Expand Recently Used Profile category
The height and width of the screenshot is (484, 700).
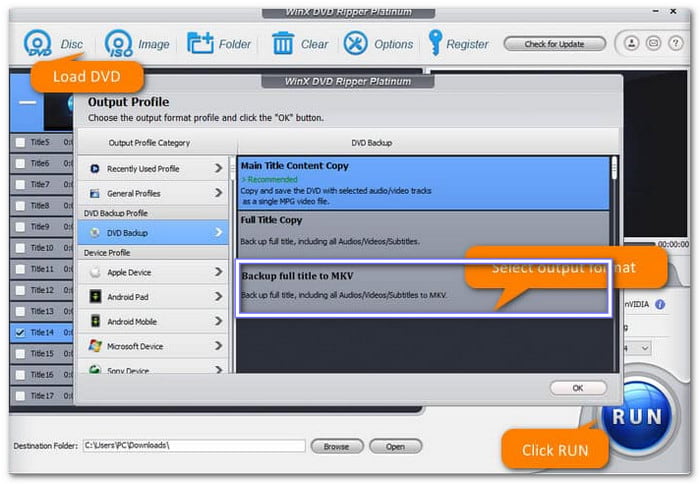click(155, 169)
